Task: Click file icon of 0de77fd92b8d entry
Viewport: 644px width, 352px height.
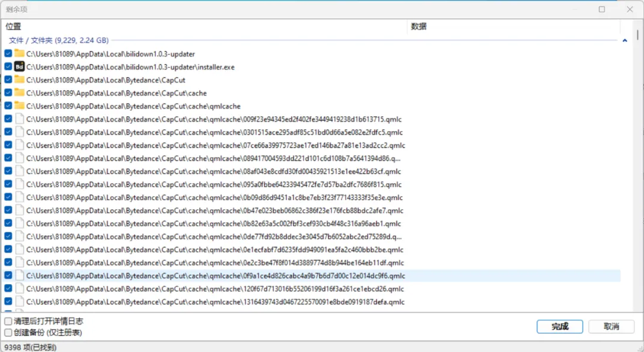Action: point(19,236)
